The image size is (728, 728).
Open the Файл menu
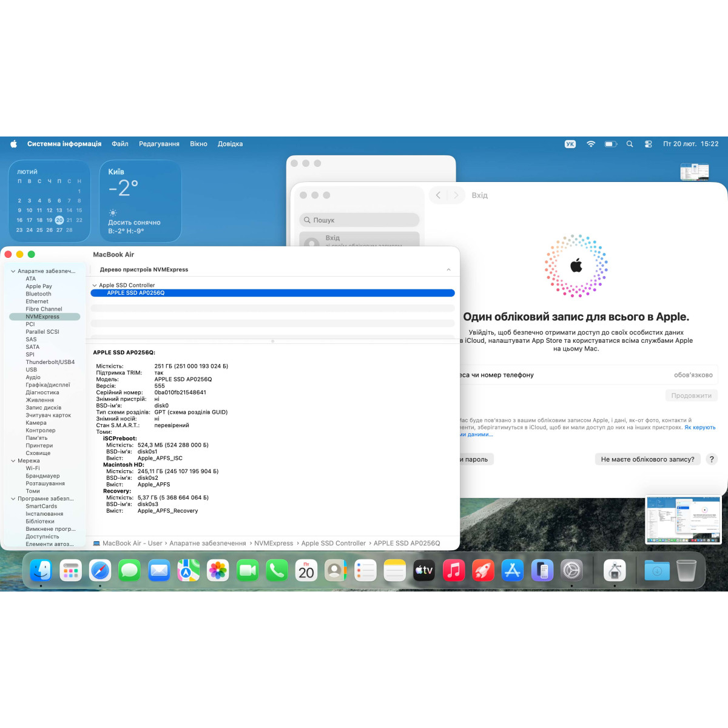(120, 144)
